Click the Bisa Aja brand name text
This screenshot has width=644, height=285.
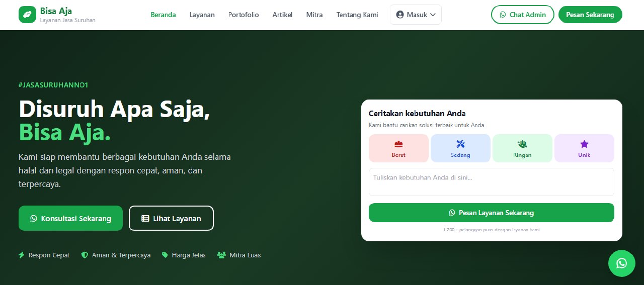[56, 11]
